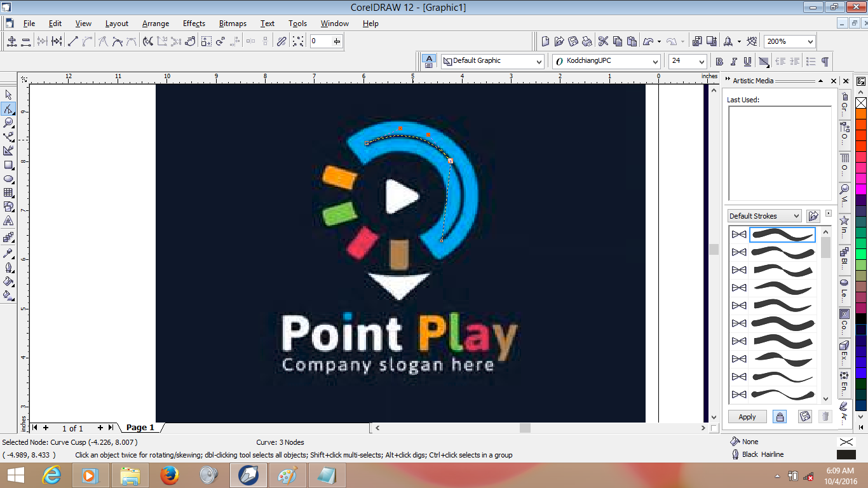Click the save stroke button beside the lock

pos(805,416)
